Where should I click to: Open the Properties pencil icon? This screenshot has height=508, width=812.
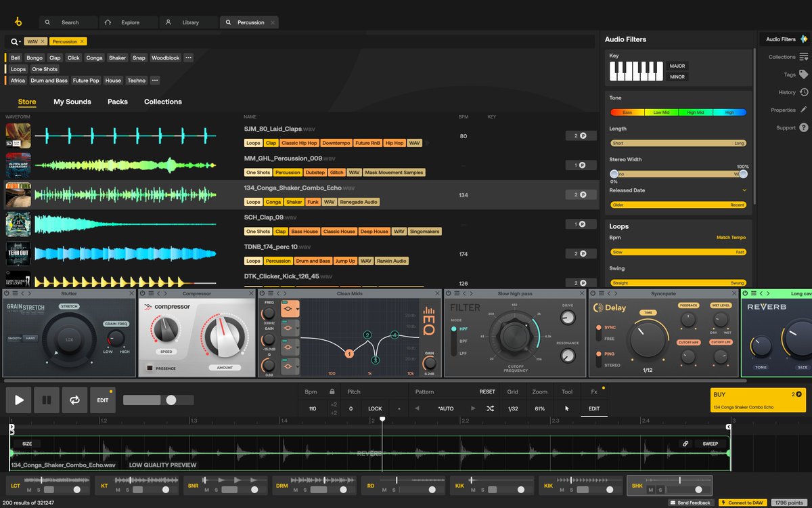[804, 110]
